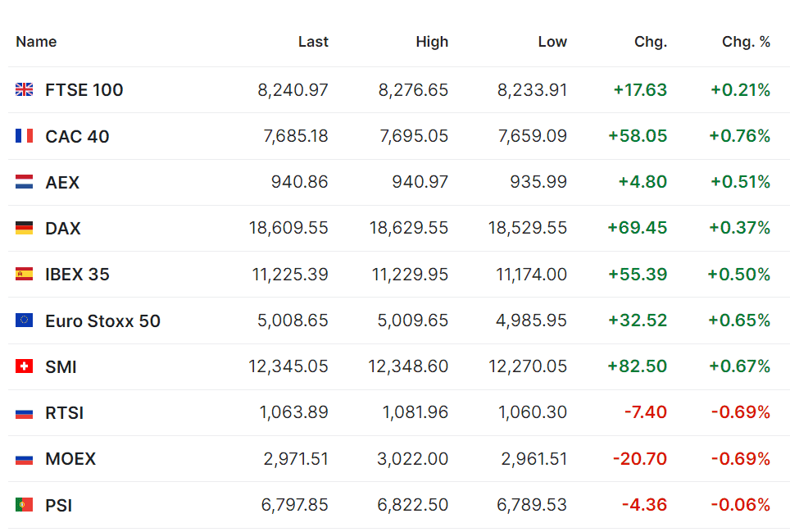The height and width of the screenshot is (532, 790).
Task: Select FTSE 100 change value +17.63
Action: click(x=640, y=90)
